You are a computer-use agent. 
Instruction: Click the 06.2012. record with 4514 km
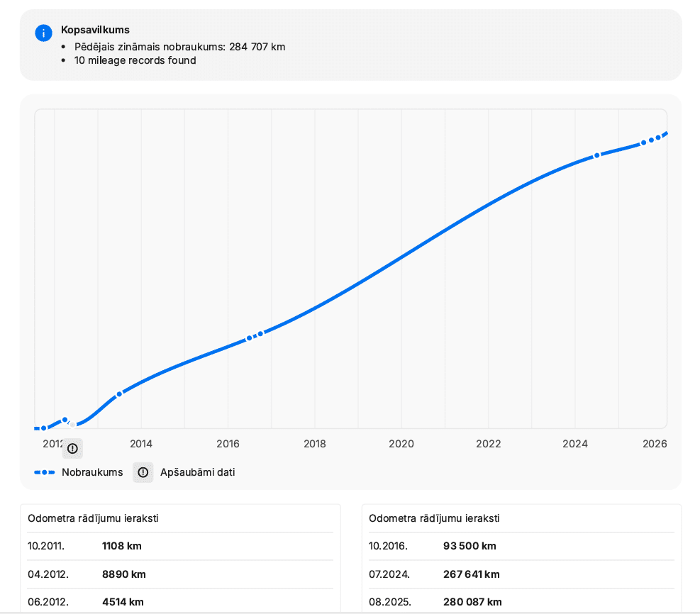(x=180, y=601)
